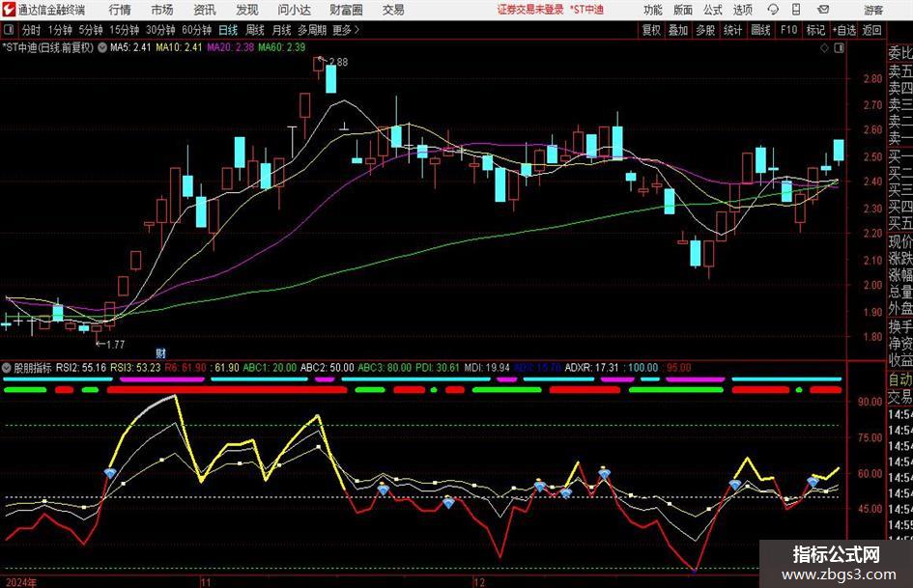Switch to the 分时 period tab
The image size is (913, 588).
tap(32, 30)
